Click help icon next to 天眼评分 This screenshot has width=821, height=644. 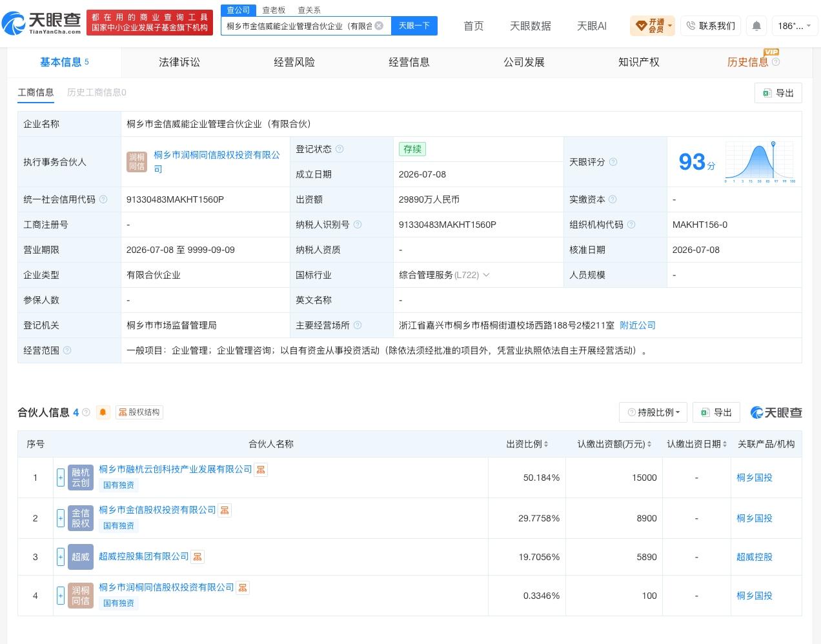613,162
